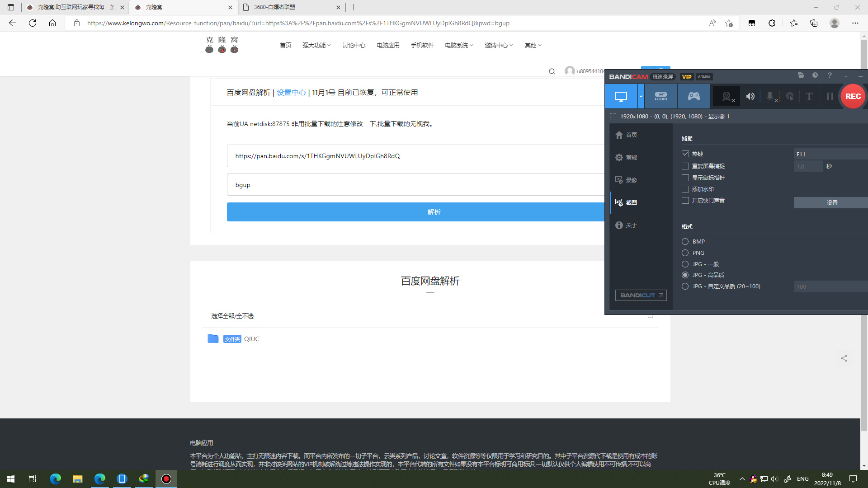This screenshot has width=868, height=488.
Task: Expand 强大功能 navigation dropdown
Action: tap(316, 45)
